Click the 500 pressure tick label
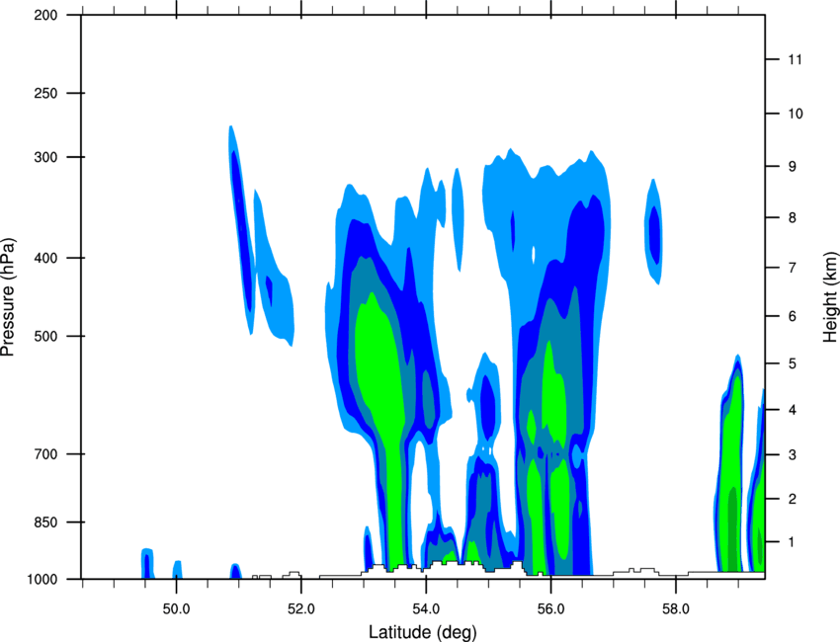The height and width of the screenshot is (642, 840). (x=46, y=336)
